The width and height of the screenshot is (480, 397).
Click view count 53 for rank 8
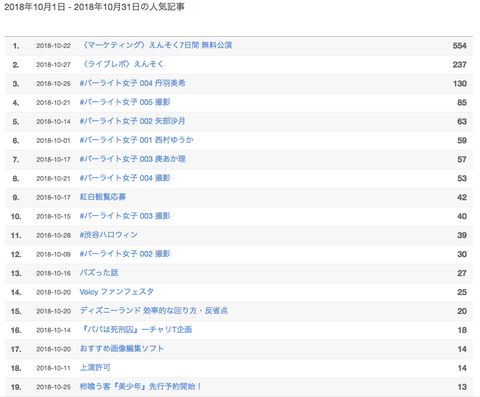[x=462, y=179]
